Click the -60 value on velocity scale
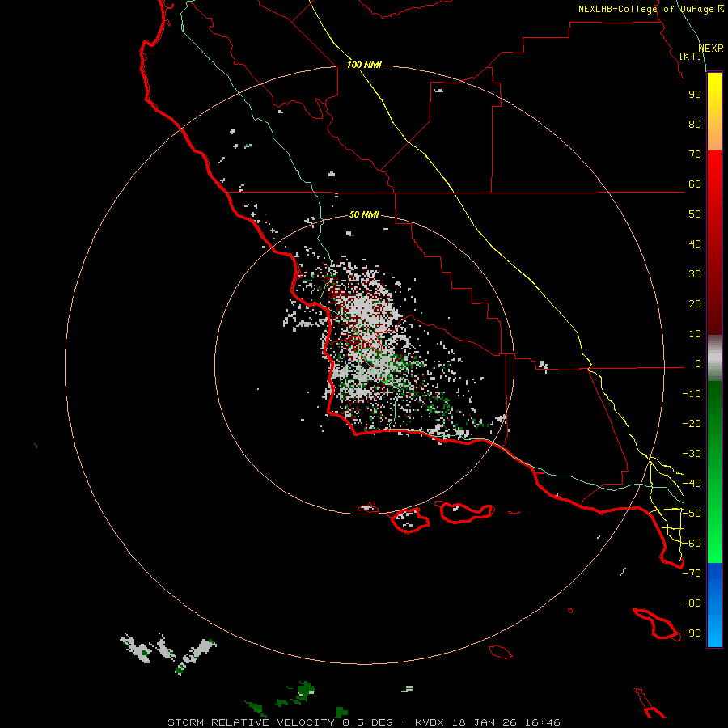The width and height of the screenshot is (728, 728). [x=692, y=544]
